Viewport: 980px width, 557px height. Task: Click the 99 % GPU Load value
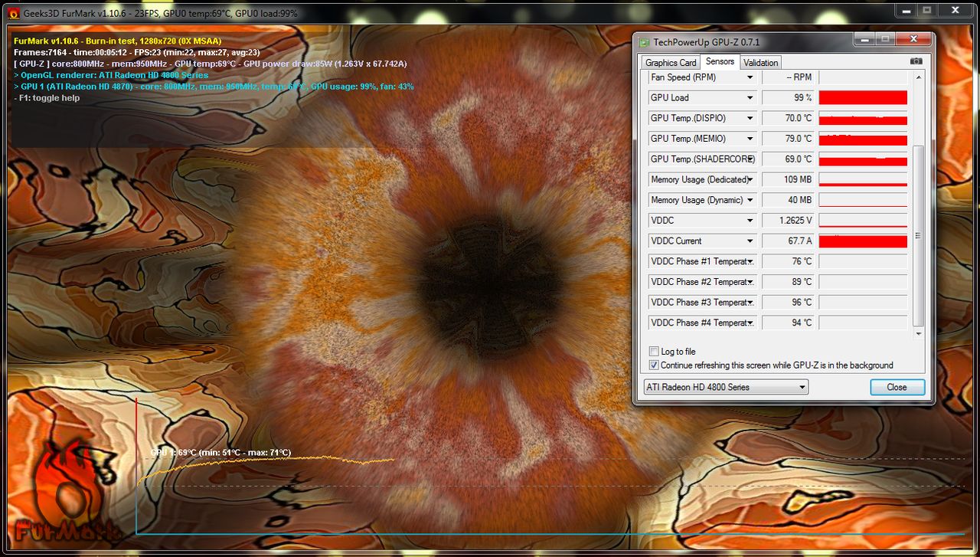click(789, 98)
